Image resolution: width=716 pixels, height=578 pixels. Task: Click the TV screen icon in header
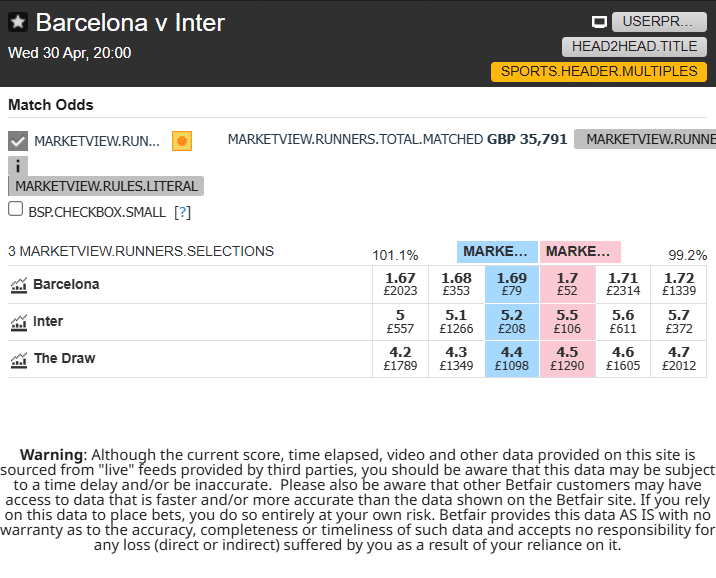(x=599, y=22)
